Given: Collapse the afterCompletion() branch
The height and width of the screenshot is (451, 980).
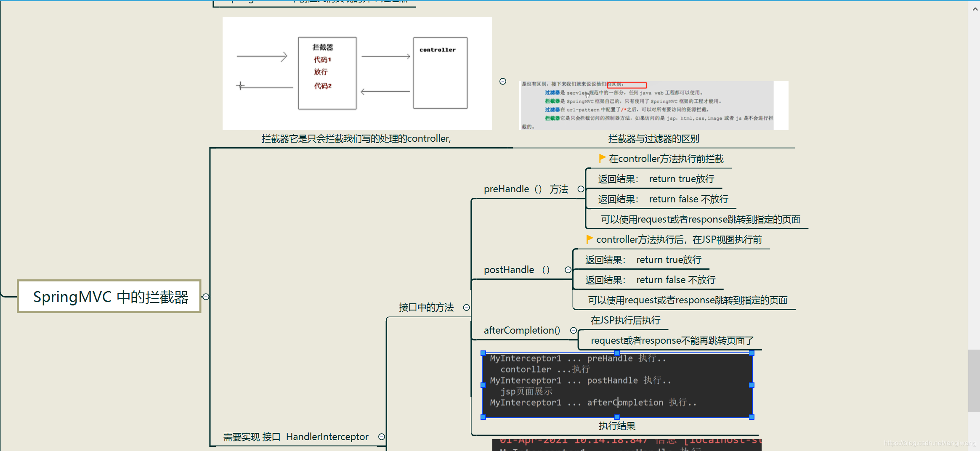Looking at the screenshot, I should click(574, 330).
